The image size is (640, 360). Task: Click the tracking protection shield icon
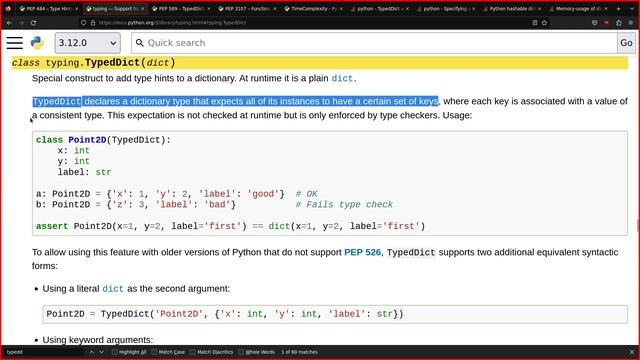pos(83,23)
